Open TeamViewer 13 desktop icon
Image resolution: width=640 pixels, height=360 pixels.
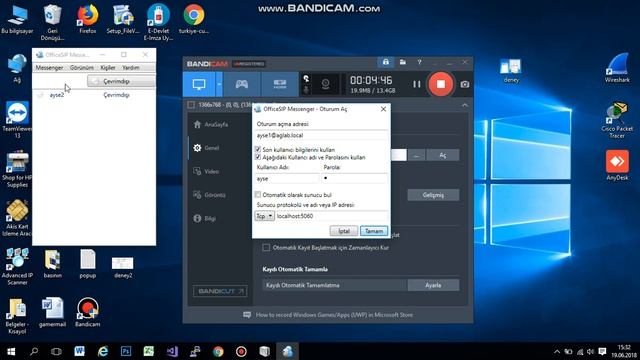17,120
